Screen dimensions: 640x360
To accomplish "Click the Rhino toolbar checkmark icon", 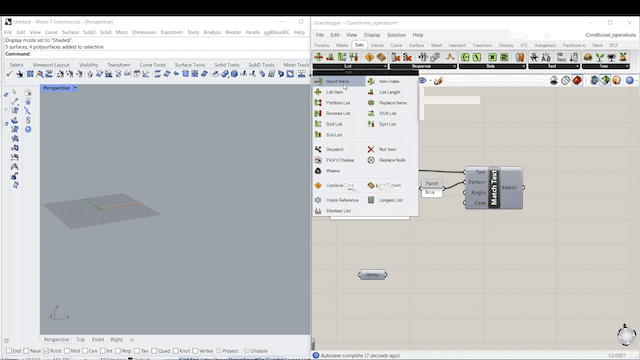I will (9, 74).
